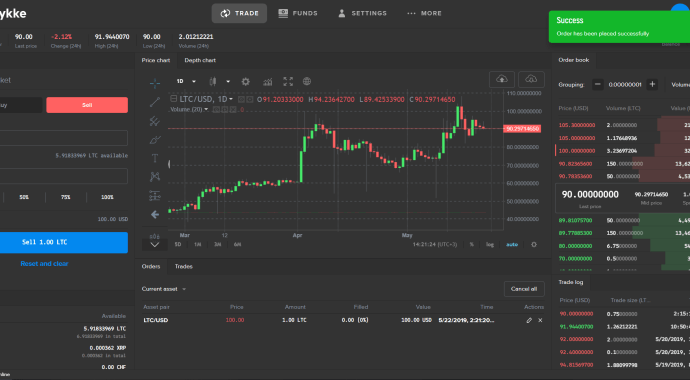Open the More menu
690x380 pixels.
tap(424, 13)
